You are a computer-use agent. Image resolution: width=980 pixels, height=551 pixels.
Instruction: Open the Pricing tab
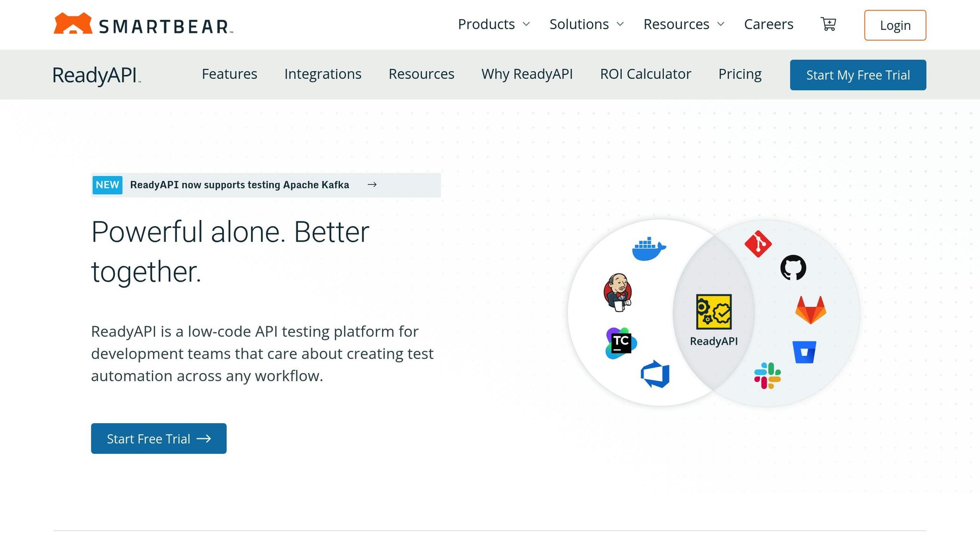740,74
